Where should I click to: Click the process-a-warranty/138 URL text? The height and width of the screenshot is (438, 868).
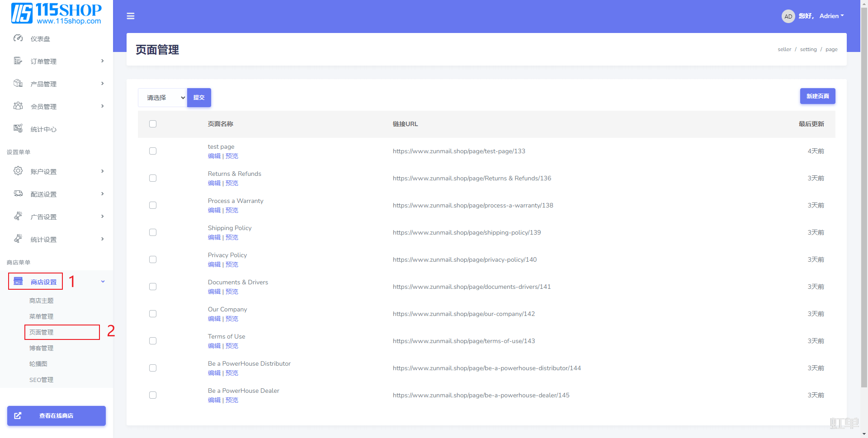473,205
